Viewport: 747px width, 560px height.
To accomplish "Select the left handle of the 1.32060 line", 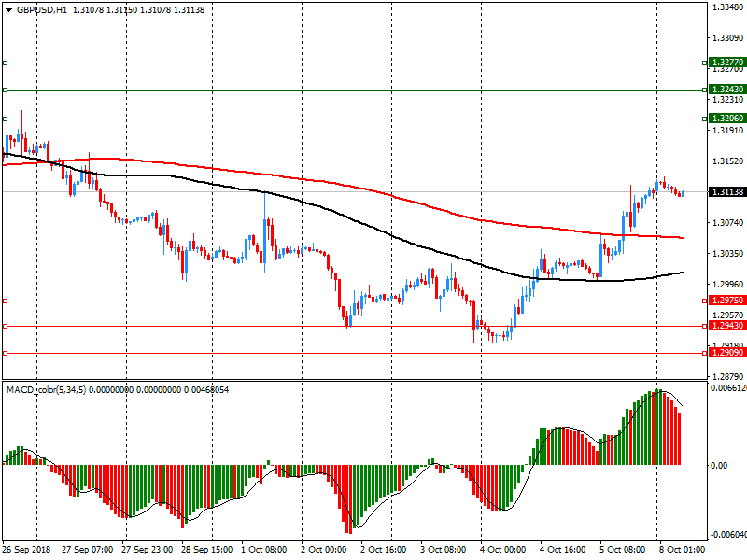I will [x=5, y=119].
